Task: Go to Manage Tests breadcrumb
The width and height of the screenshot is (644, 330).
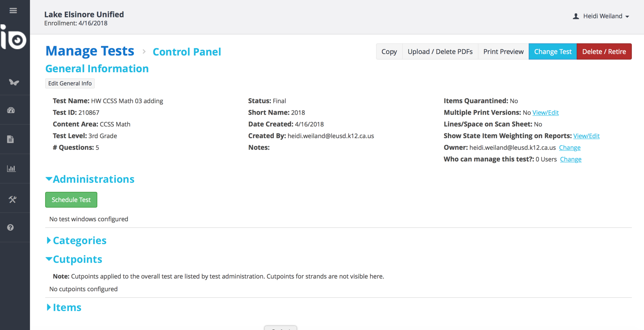Action: click(x=90, y=51)
